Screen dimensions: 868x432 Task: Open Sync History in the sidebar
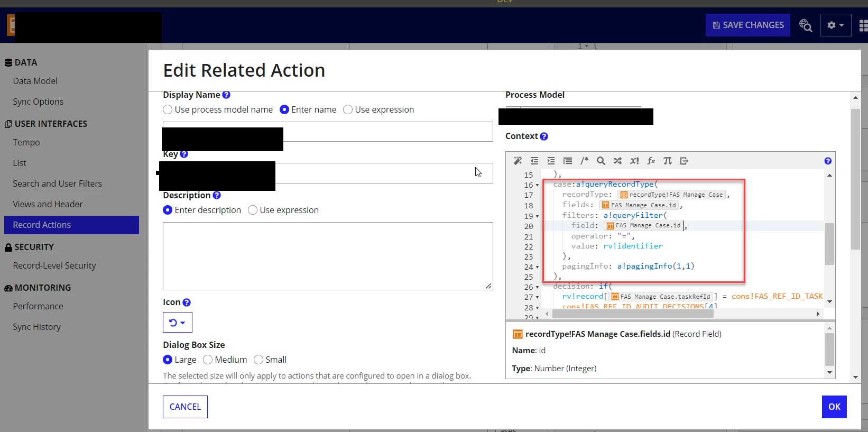[x=37, y=327]
